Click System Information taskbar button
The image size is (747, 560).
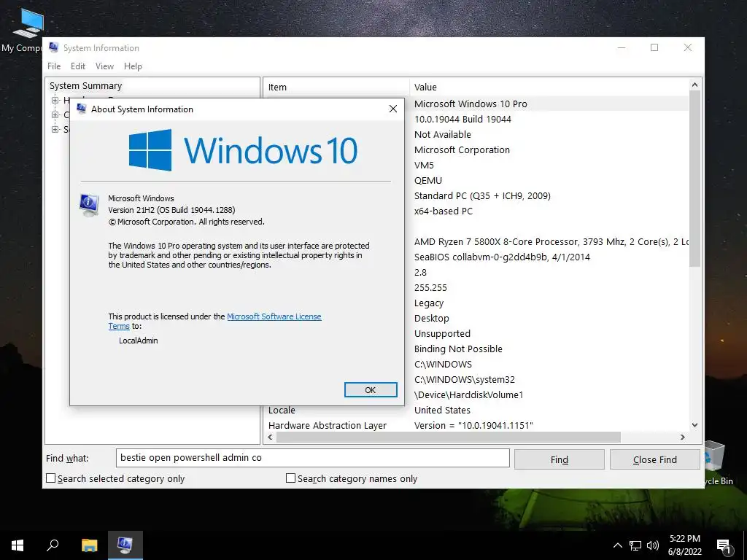125,545
